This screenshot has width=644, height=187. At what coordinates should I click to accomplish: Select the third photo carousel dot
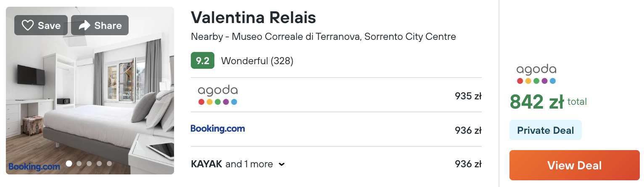[x=89, y=164]
